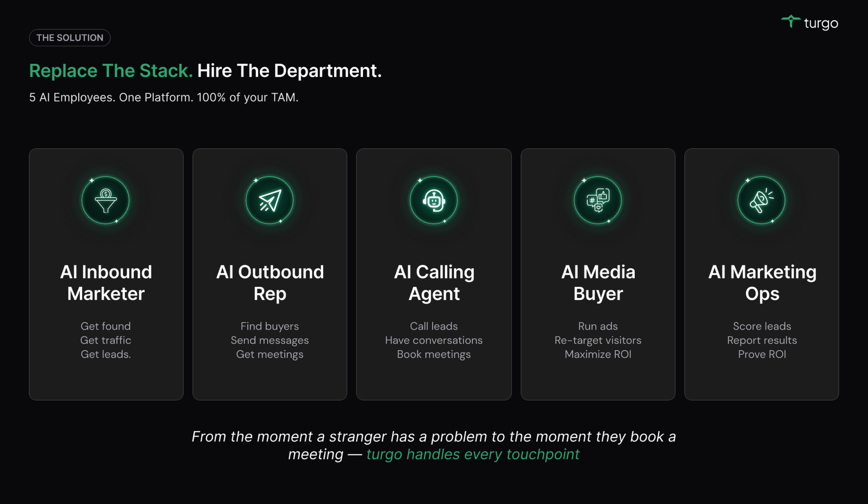Click the robot headset icon for Calling Agent
Viewport: 868px width, 504px height.
click(434, 200)
